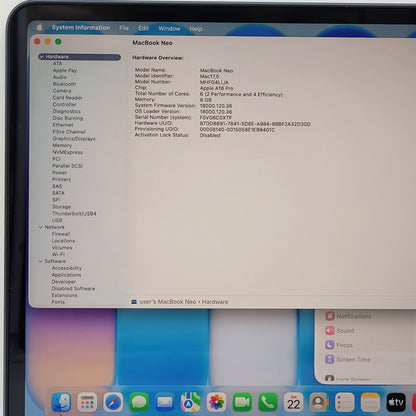Screen dimensions: 416x416
Task: Open Phone app in Dock
Action: point(268,402)
